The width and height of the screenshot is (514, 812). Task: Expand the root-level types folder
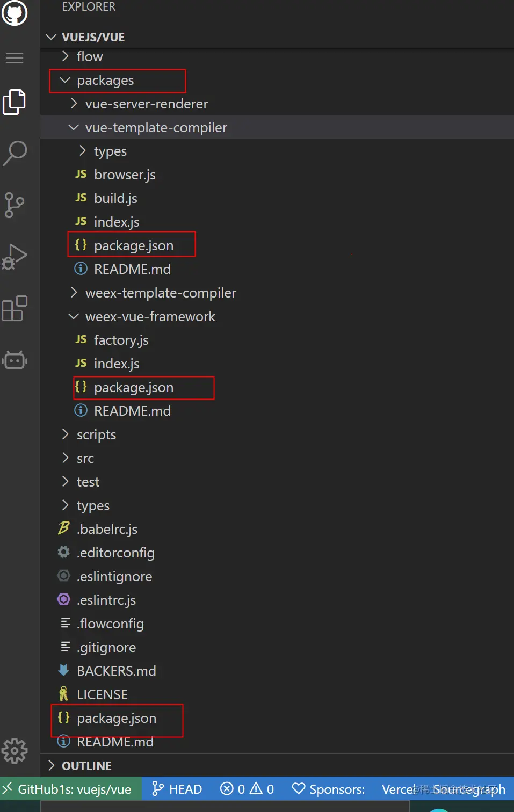click(x=277, y=505)
